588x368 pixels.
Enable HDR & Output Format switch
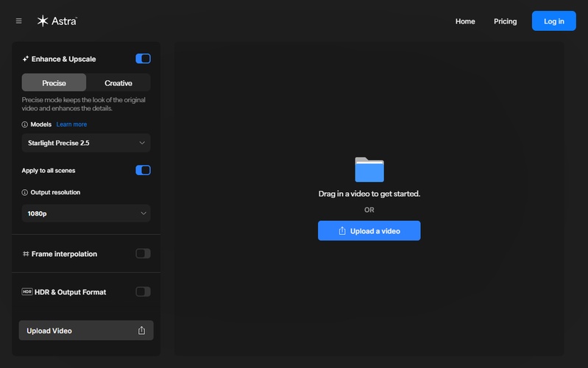pos(144,292)
